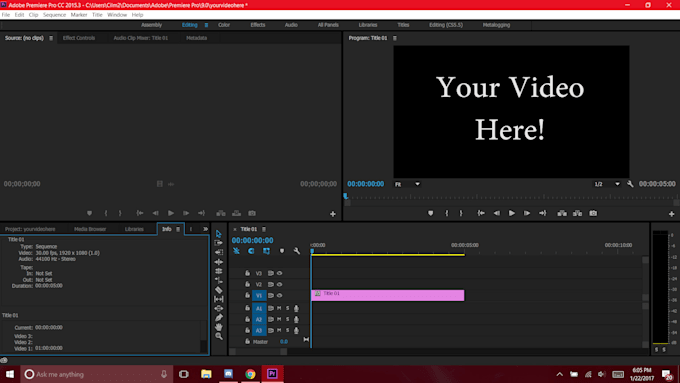Select the Track Select Forward tool

(x=219, y=243)
